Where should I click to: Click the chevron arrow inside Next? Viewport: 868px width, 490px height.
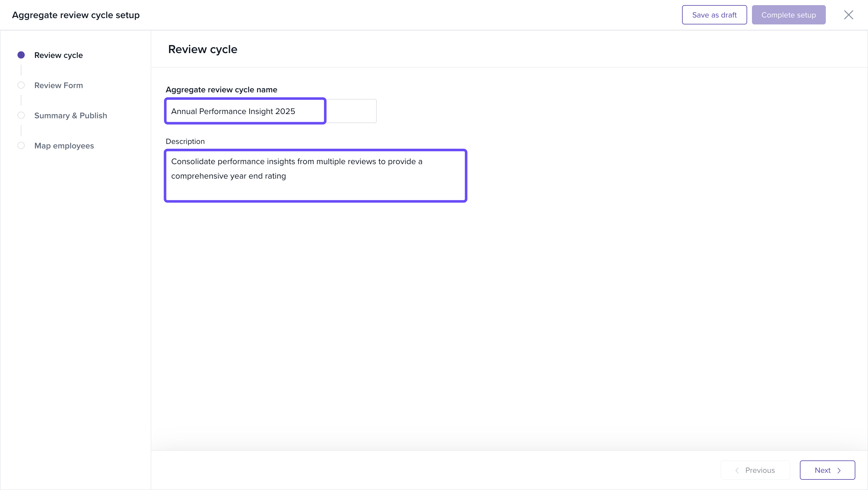coord(839,470)
